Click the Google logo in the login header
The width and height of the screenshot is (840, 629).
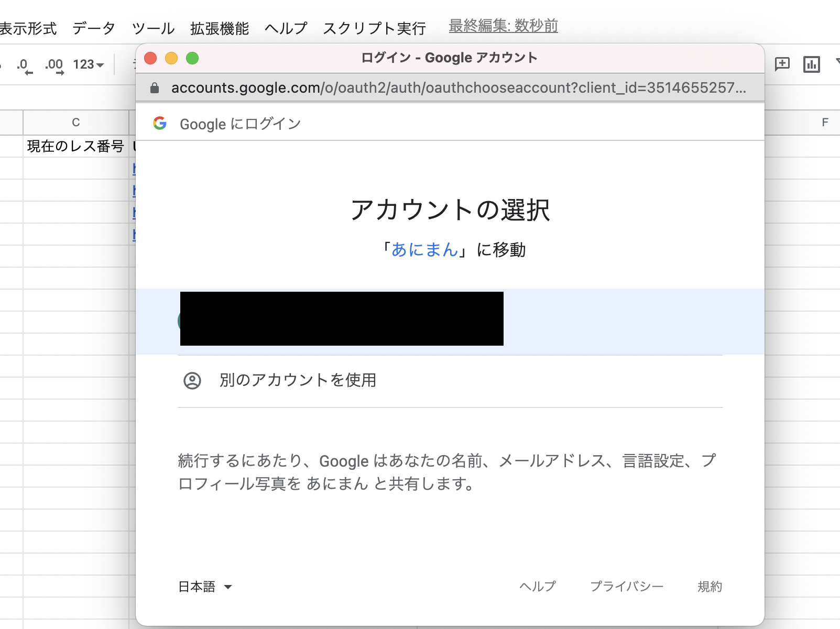click(160, 124)
